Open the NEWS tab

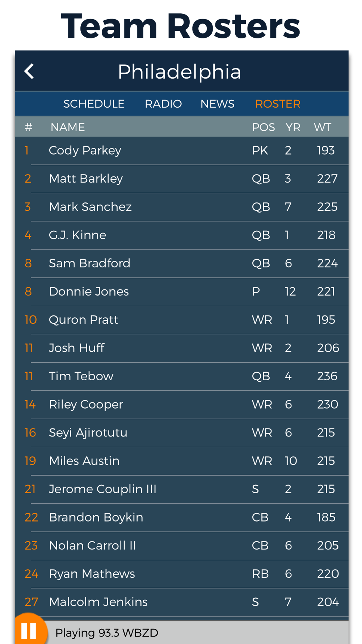click(x=217, y=104)
